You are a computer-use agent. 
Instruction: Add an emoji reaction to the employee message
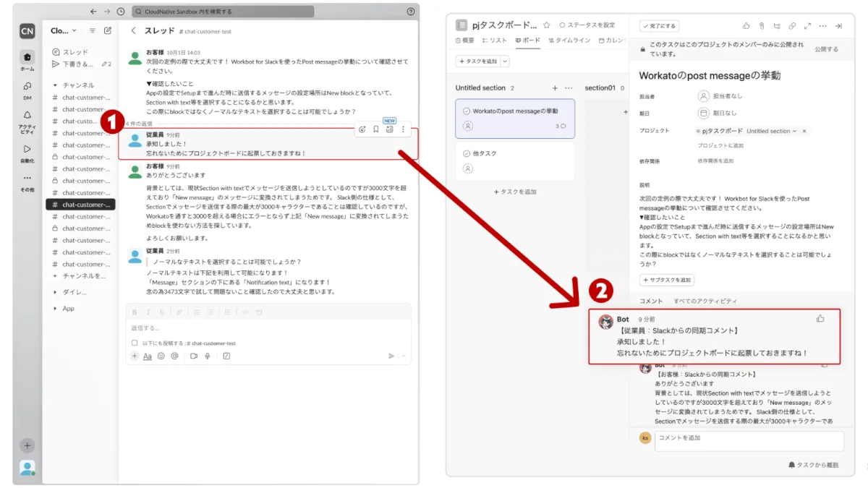(362, 129)
